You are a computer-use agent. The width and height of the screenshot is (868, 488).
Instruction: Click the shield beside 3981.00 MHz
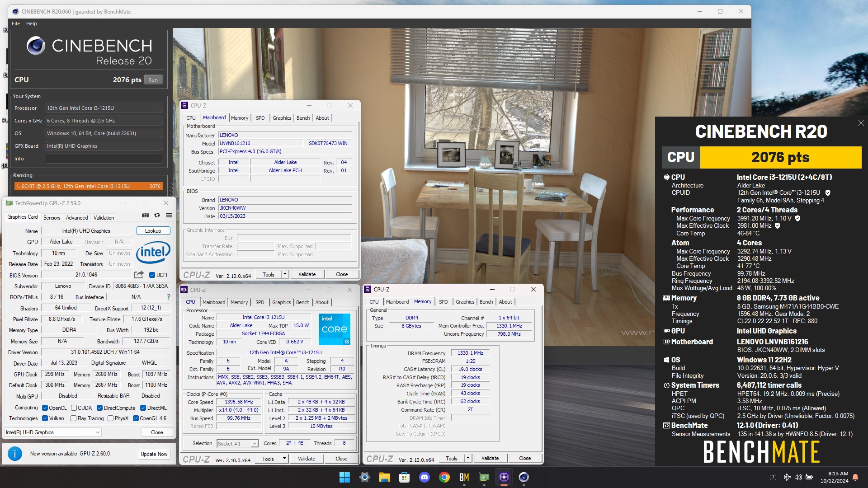pyautogui.click(x=778, y=225)
